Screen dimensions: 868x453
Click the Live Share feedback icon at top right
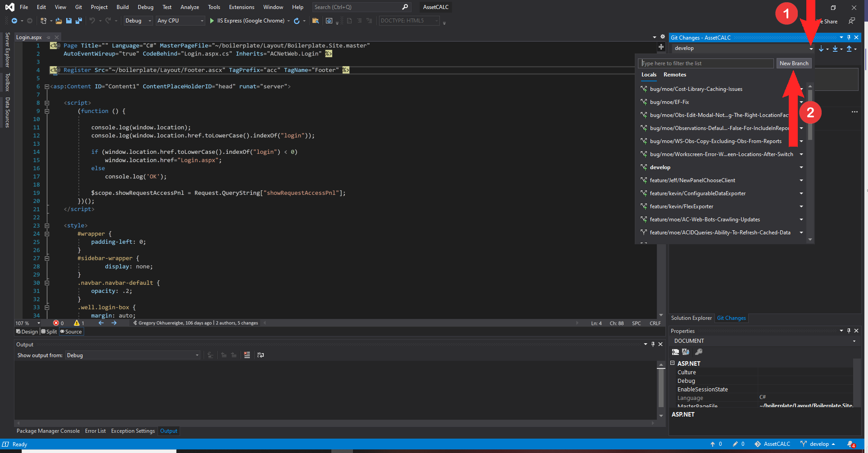tap(851, 21)
